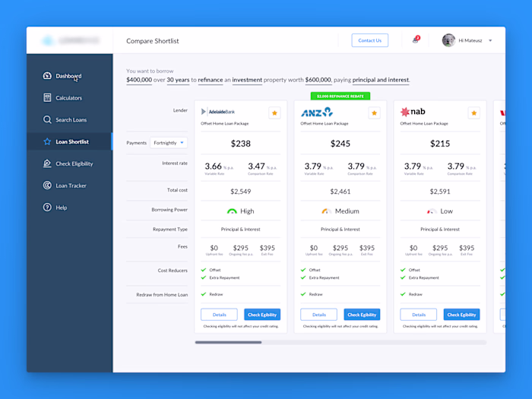Click total cost $2,549

pos(241,192)
